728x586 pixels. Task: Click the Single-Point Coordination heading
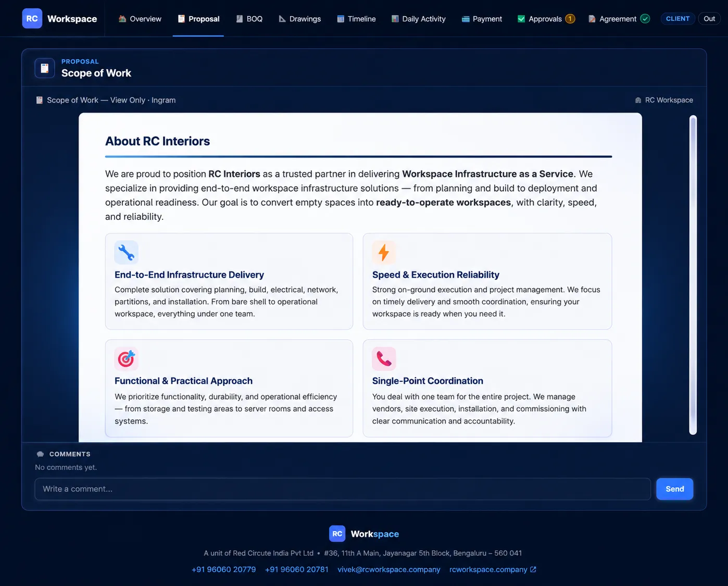428,381
